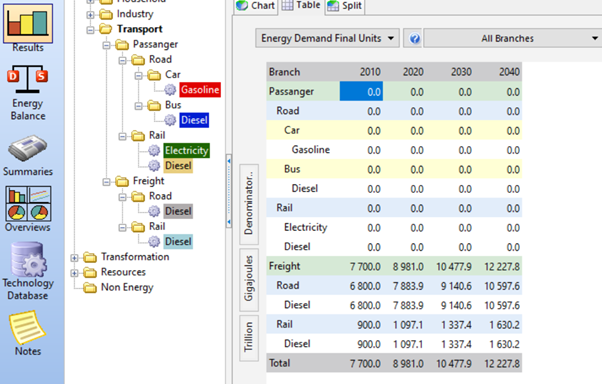This screenshot has height=384, width=602.
Task: Select the Diesel gear icon under Bus
Action: (170, 120)
